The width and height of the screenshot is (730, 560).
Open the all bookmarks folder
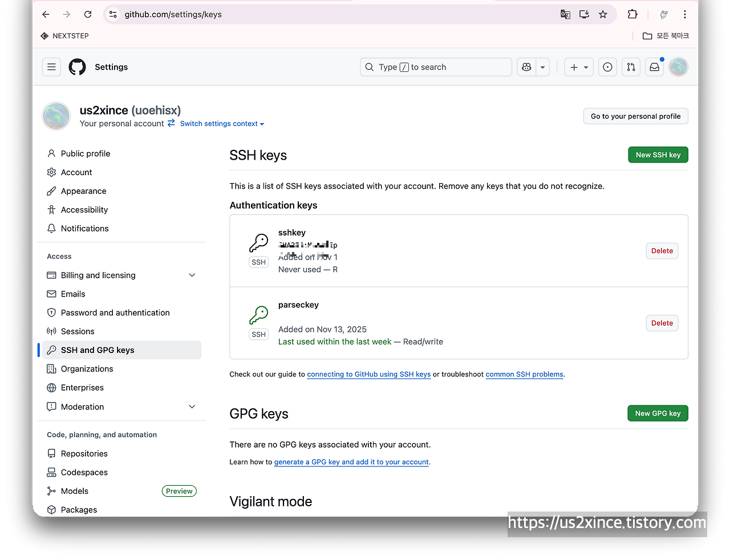[x=666, y=36]
